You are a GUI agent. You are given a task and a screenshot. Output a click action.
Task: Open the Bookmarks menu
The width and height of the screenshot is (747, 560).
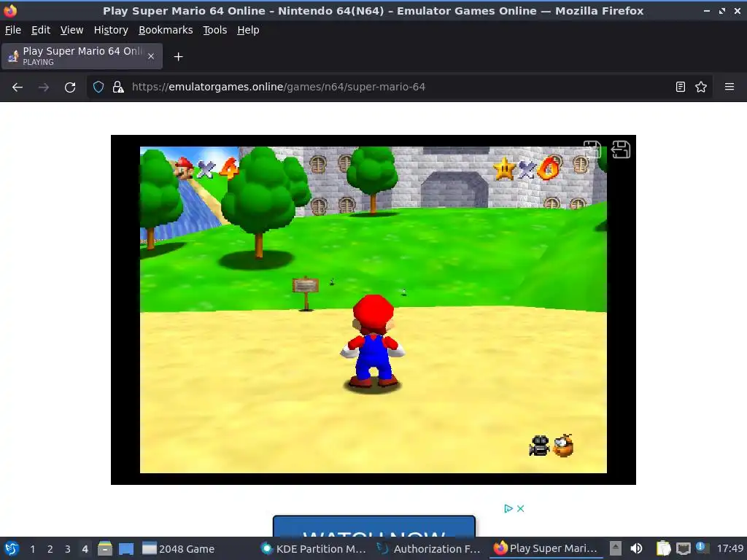point(166,30)
